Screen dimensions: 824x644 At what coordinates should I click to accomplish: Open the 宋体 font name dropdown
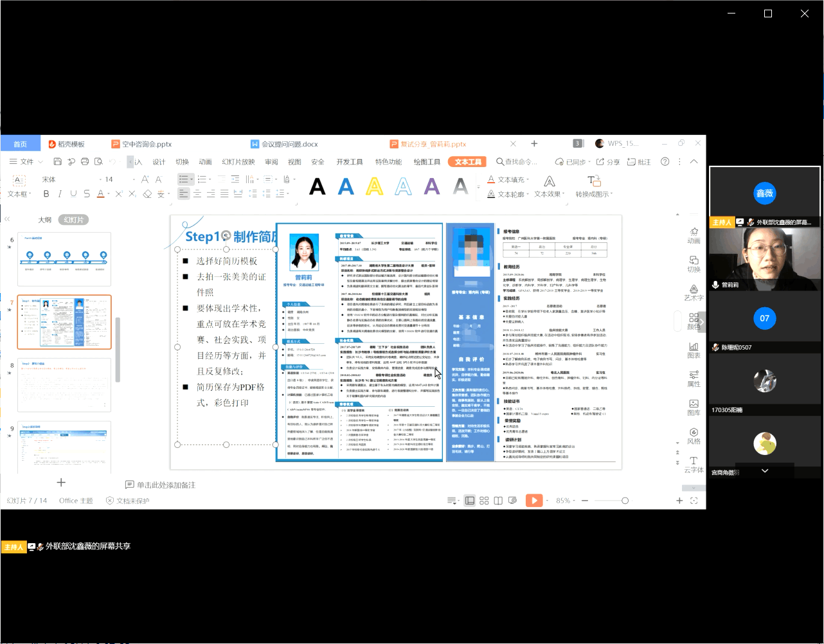click(67, 179)
